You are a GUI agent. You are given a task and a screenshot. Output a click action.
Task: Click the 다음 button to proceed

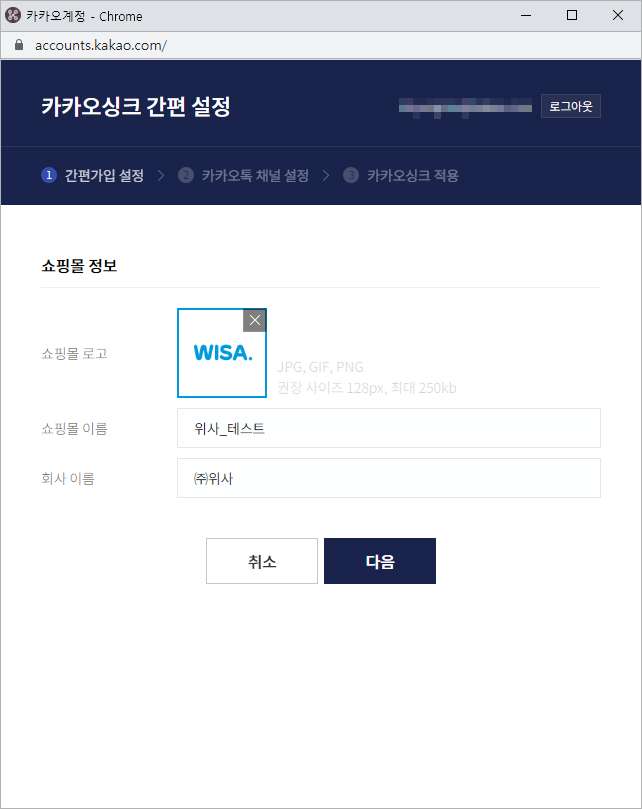coord(380,561)
